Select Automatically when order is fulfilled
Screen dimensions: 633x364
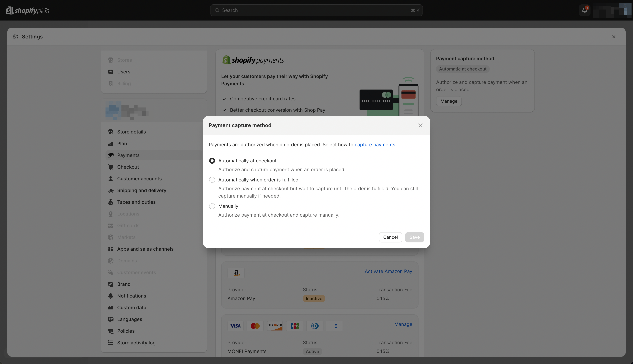coord(212,179)
